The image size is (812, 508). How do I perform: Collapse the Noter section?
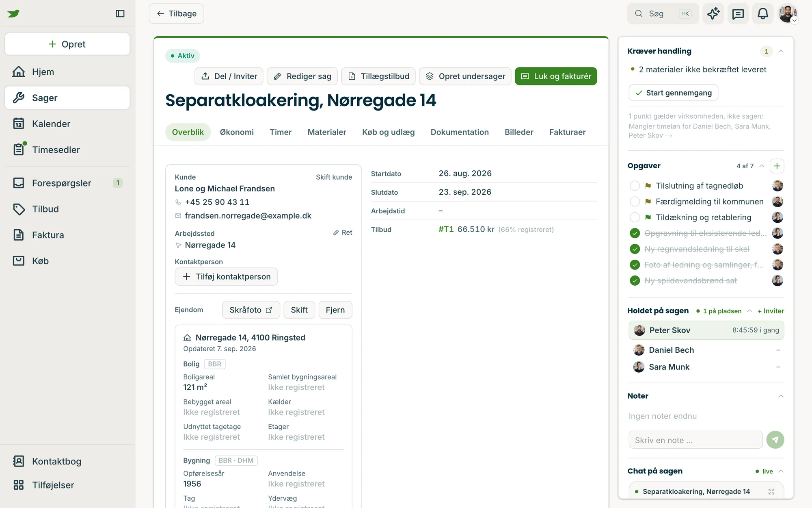tap(781, 396)
